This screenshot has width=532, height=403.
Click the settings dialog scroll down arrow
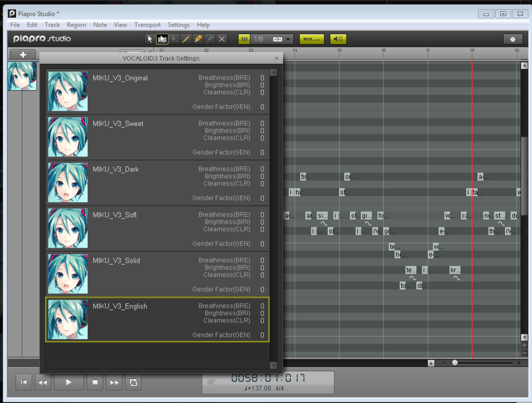273,366
